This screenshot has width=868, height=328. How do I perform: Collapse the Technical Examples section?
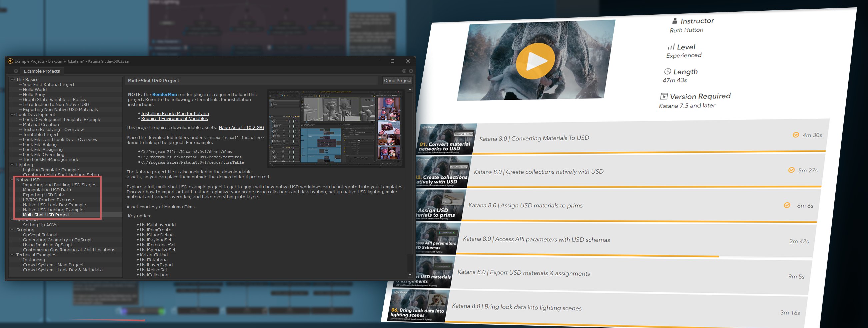coord(12,255)
